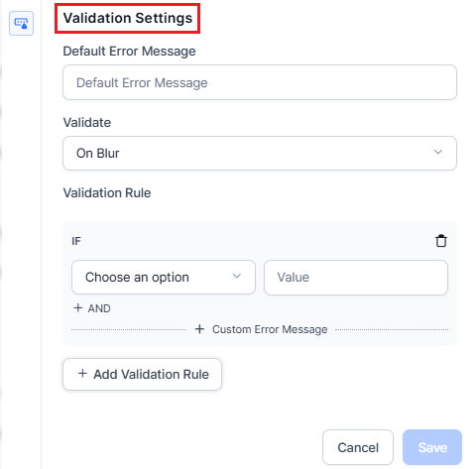Click the plus icon in Add Validation Rule
Screen dimensions: 476x469
pos(82,374)
